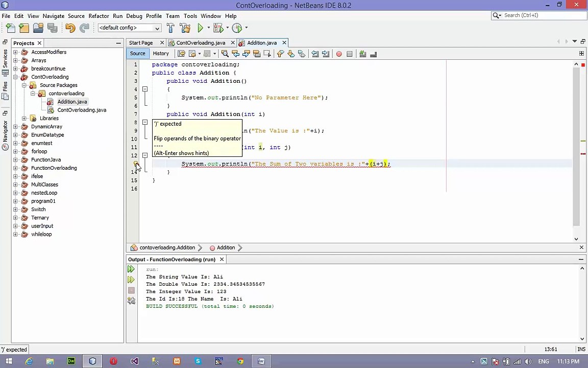Click Re-run green arrows in Output
This screenshot has height=368, width=588.
131,269
